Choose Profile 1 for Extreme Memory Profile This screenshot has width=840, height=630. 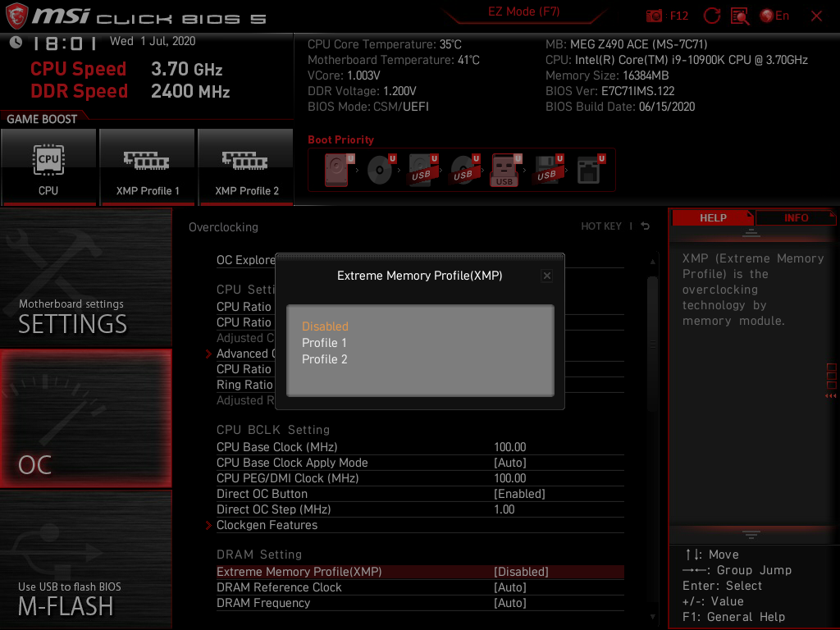coord(324,342)
